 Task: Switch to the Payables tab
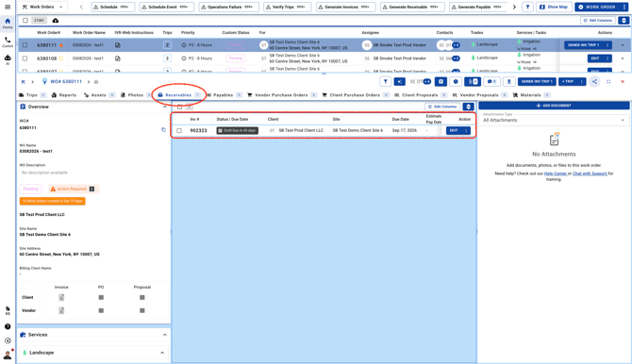[x=225, y=95]
